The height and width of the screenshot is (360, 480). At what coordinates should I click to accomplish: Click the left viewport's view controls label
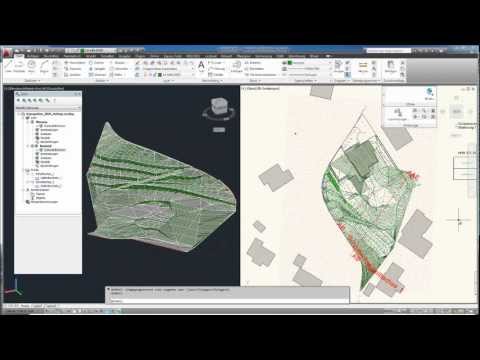pos(34,89)
